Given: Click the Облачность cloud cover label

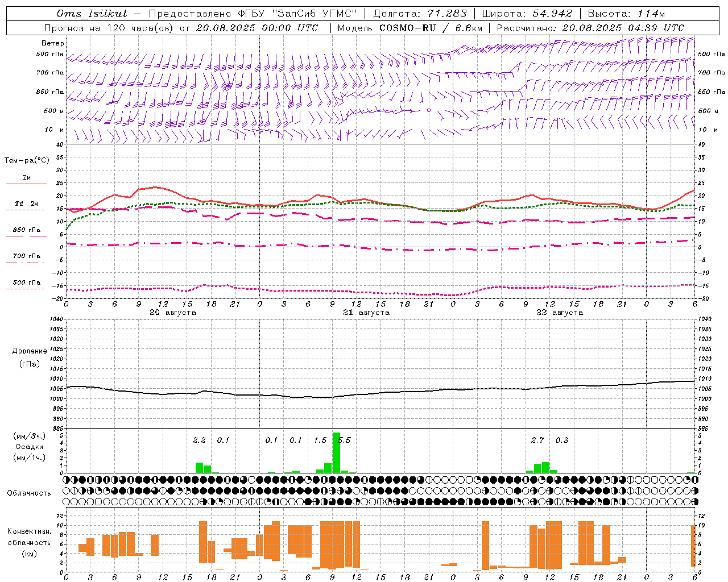Looking at the screenshot, I should (29, 493).
